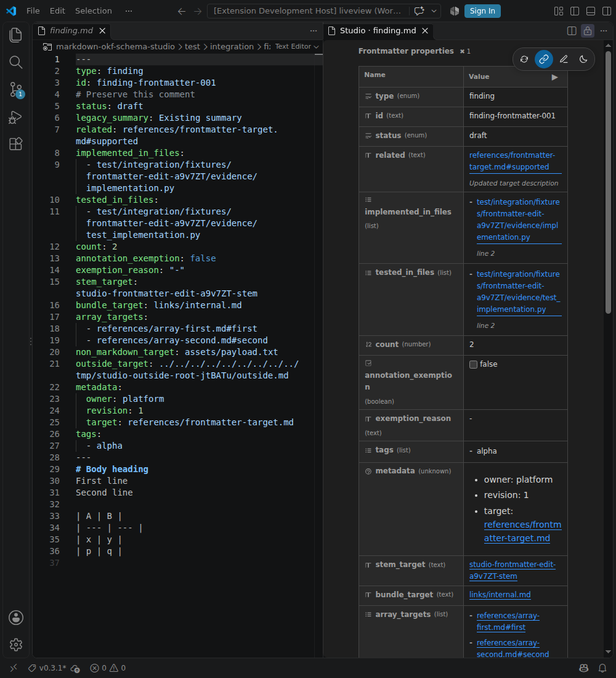Viewport: 616px width, 678px height.
Task: Toggle the bottom panel visibility
Action: coord(591,11)
